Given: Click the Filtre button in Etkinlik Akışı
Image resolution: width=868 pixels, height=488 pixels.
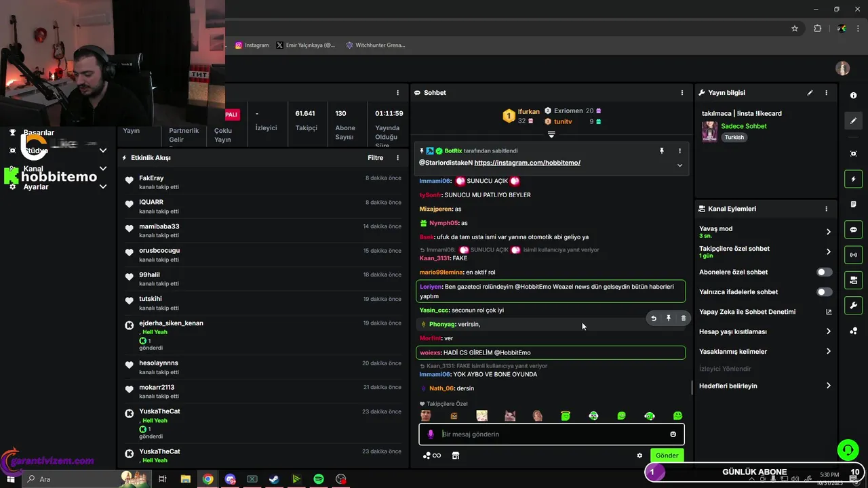Looking at the screenshot, I should pos(375,157).
